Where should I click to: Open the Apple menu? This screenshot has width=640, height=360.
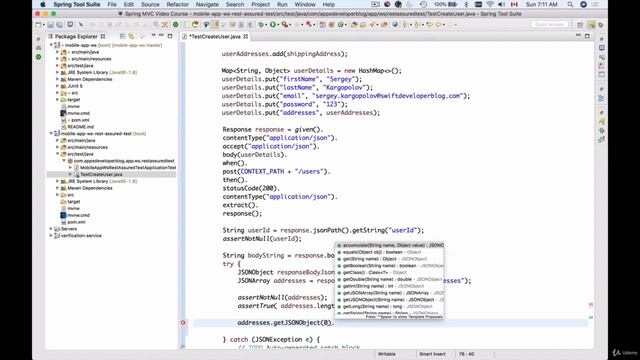point(42,4)
